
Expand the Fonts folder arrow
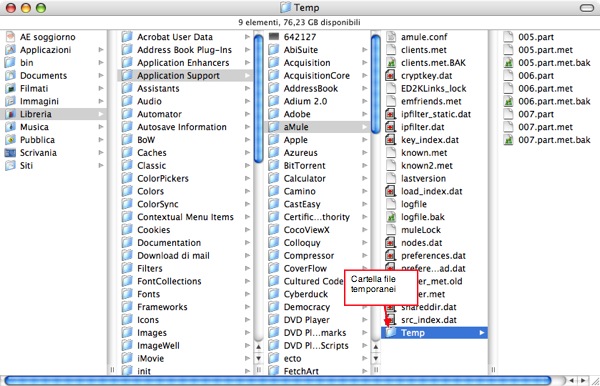tap(247, 294)
